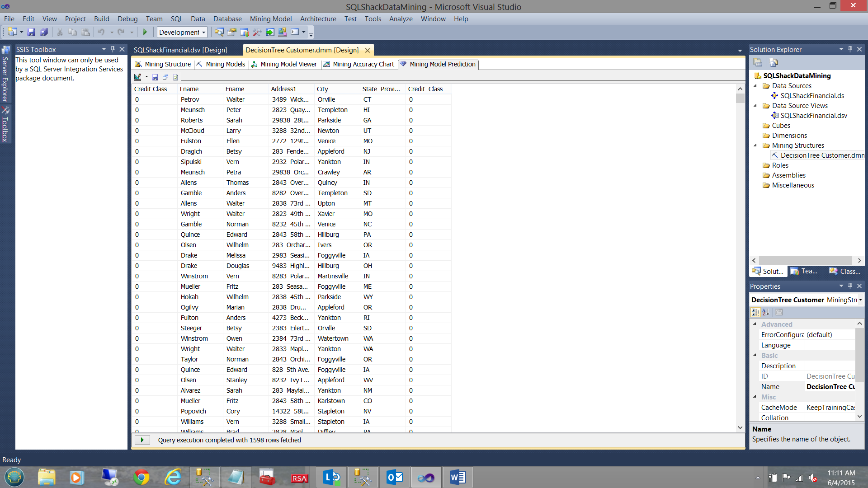Viewport: 868px width, 488px height.
Task: Toggle auto-hide pin on Properties panel
Action: click(850, 286)
